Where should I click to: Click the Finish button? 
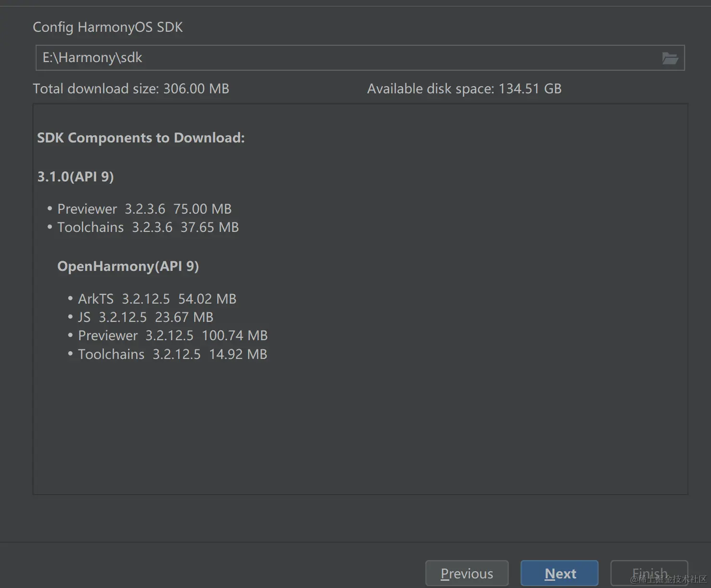pos(649,573)
